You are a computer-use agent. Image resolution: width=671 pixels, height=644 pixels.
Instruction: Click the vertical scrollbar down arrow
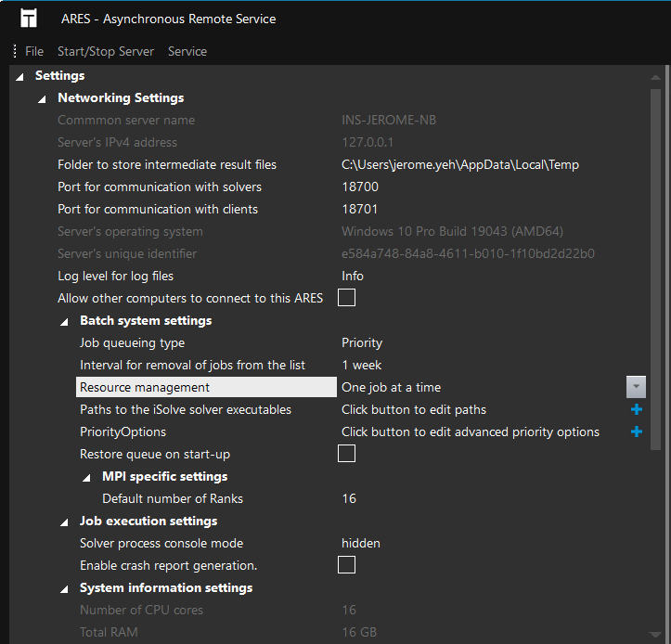coord(656,636)
